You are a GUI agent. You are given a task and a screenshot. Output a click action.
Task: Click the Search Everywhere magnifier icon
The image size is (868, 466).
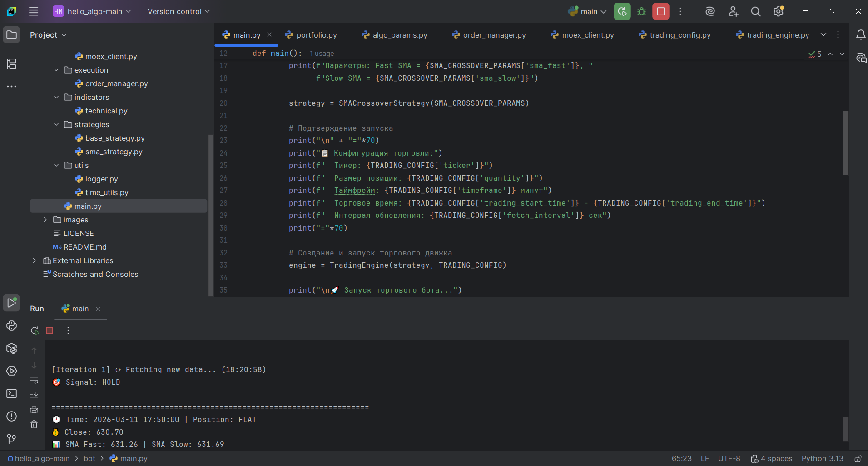click(755, 11)
